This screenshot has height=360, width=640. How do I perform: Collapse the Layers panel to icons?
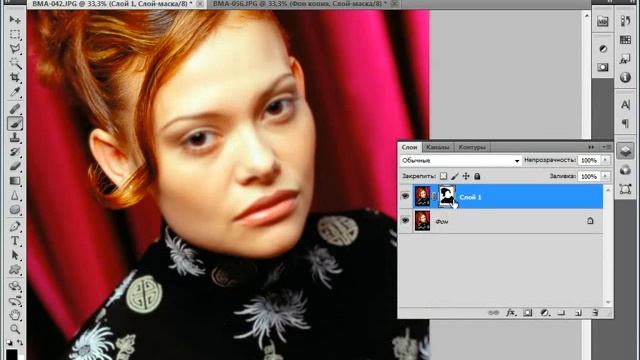point(591,147)
